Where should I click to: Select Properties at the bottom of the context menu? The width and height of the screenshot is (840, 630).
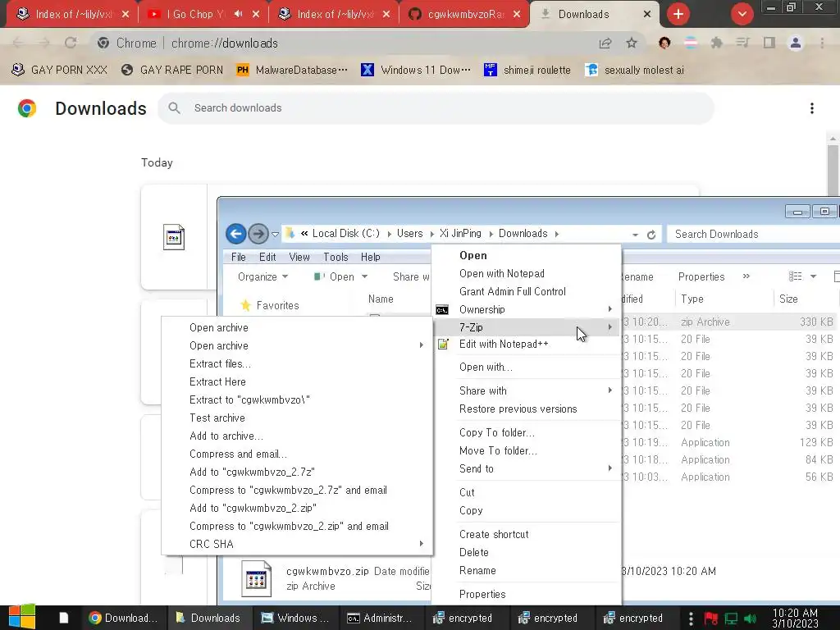coord(526,594)
